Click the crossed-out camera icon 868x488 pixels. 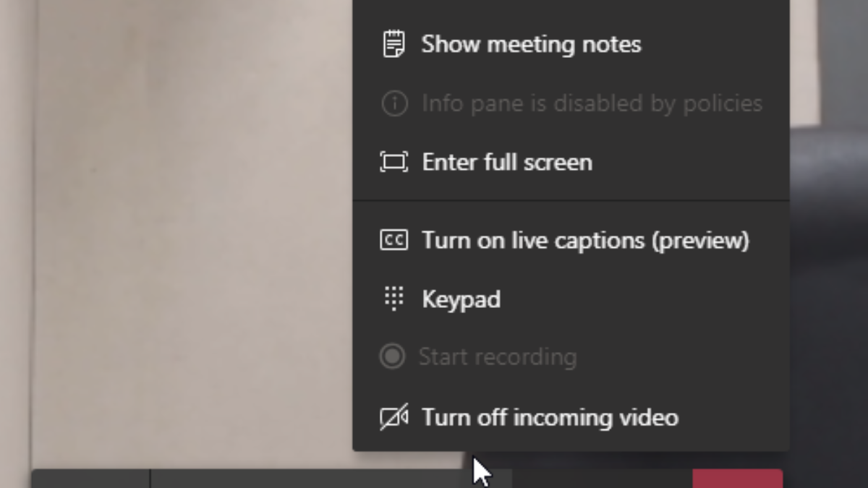tap(393, 417)
